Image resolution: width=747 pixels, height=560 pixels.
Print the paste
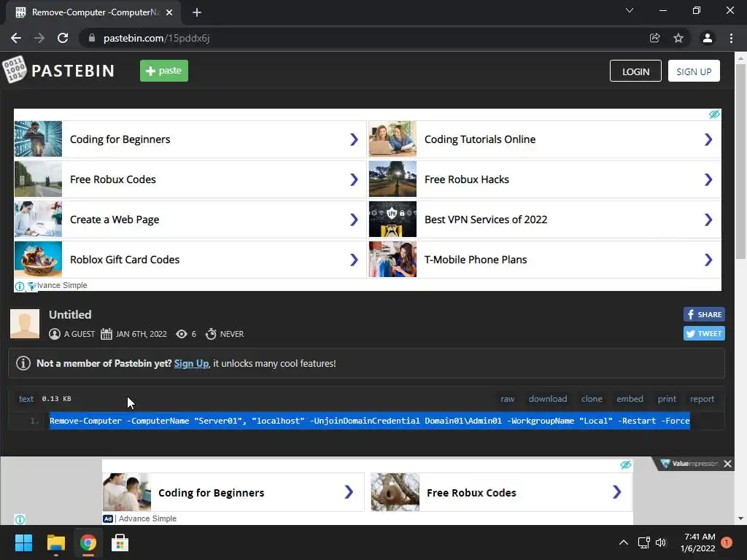(667, 399)
